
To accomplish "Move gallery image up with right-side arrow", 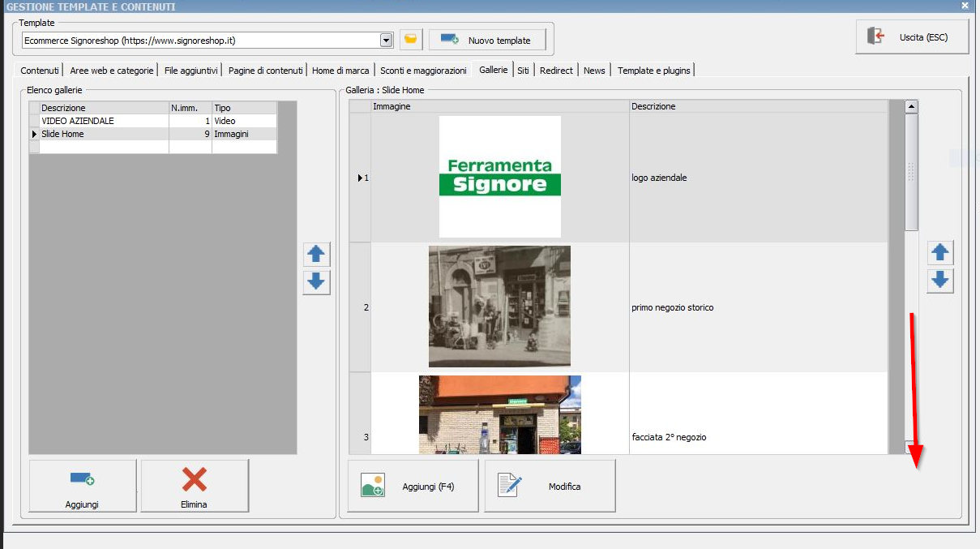I will [x=940, y=253].
